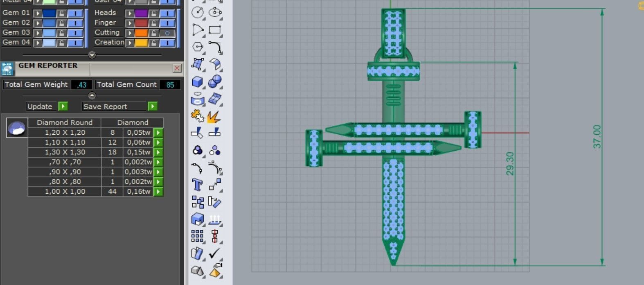Select the Edit control points curve tool
Screen dimensions: 644x285
tap(198, 168)
